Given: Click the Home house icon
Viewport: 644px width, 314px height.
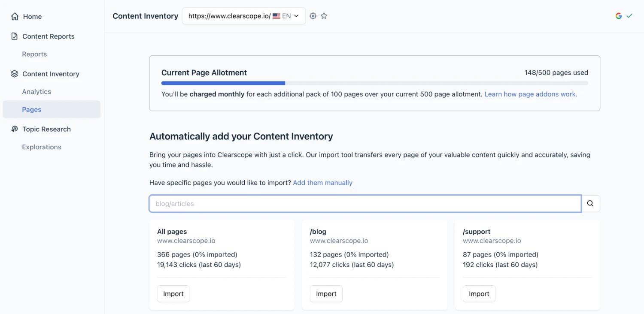Looking at the screenshot, I should click(15, 16).
